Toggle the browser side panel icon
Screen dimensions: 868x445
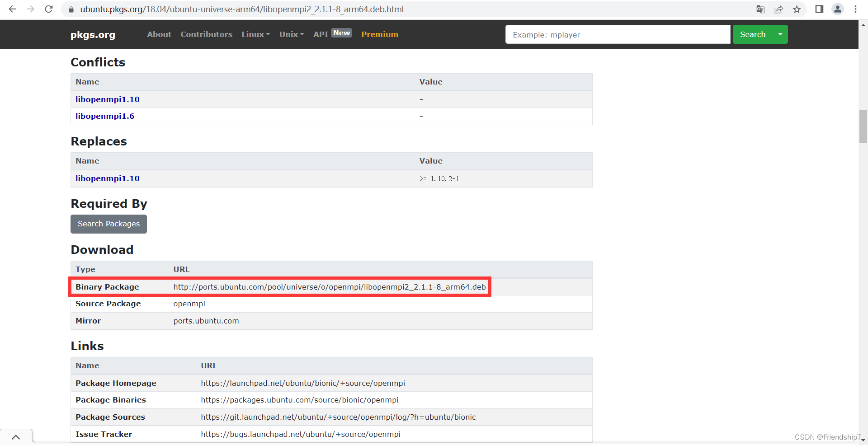(x=819, y=9)
